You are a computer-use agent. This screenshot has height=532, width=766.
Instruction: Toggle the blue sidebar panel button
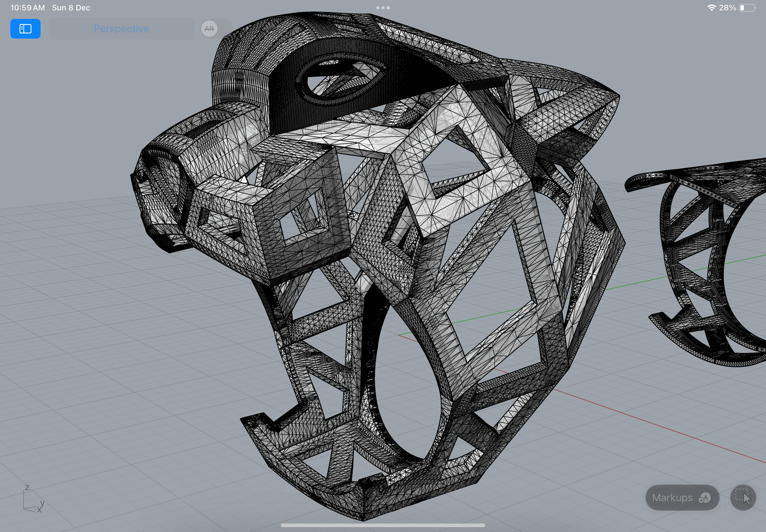[x=25, y=29]
